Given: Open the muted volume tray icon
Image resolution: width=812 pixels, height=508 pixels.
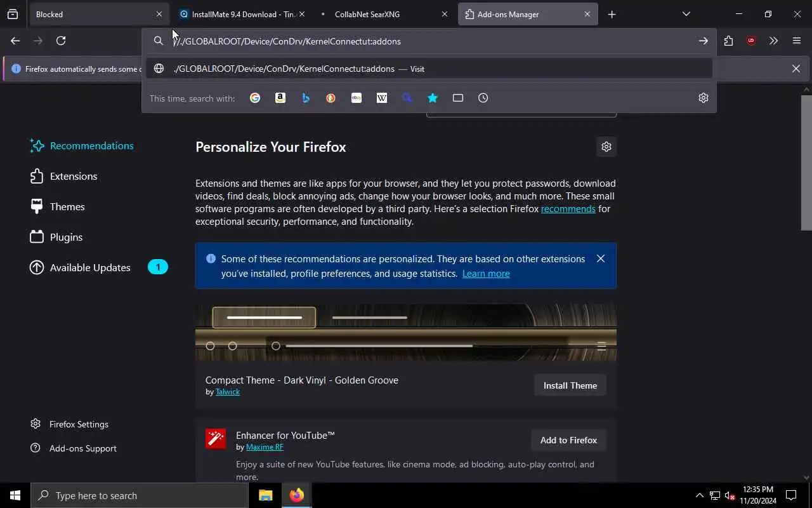Looking at the screenshot, I should coord(730,495).
